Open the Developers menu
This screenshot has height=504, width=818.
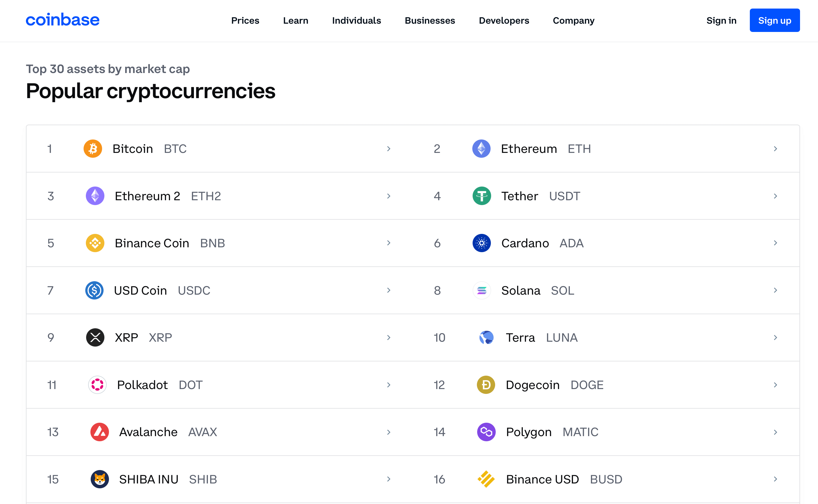pos(504,21)
